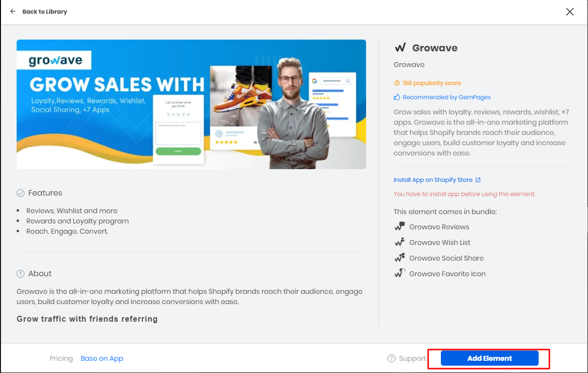The height and width of the screenshot is (373, 588).
Task: Click the thumbs-up recommended icon
Action: (397, 97)
